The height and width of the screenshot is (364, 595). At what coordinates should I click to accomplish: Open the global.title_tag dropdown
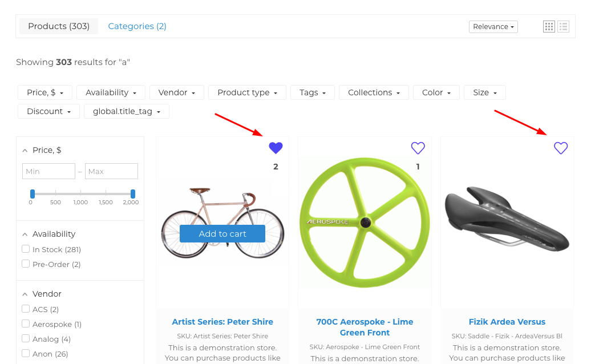pos(127,111)
